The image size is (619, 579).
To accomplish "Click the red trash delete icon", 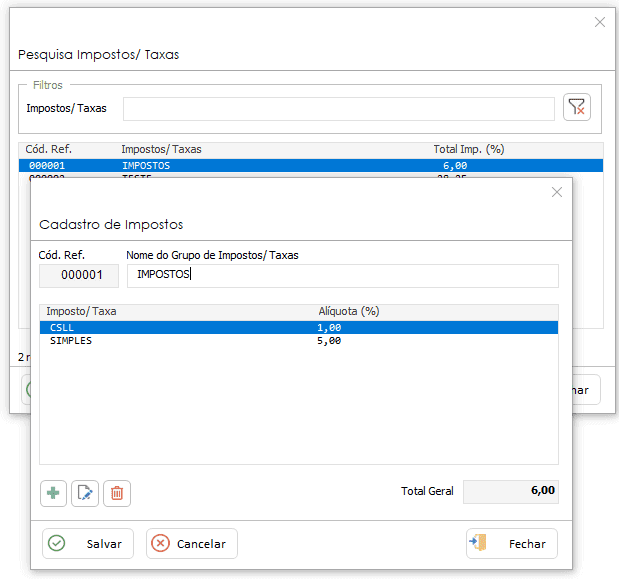I will [x=117, y=493].
